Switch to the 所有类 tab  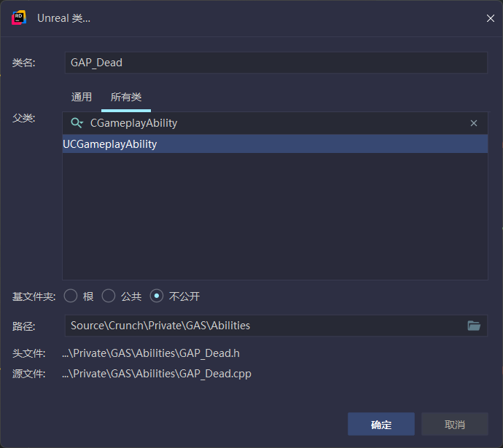[126, 97]
